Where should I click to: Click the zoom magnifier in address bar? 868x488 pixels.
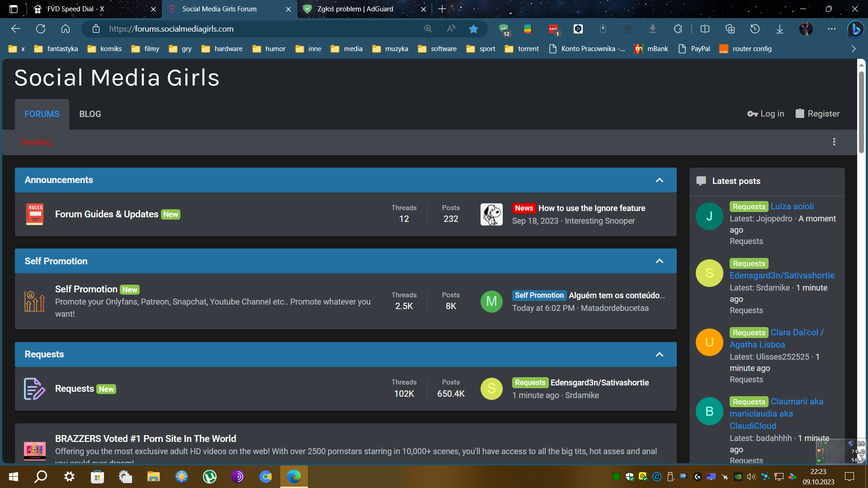click(x=428, y=29)
